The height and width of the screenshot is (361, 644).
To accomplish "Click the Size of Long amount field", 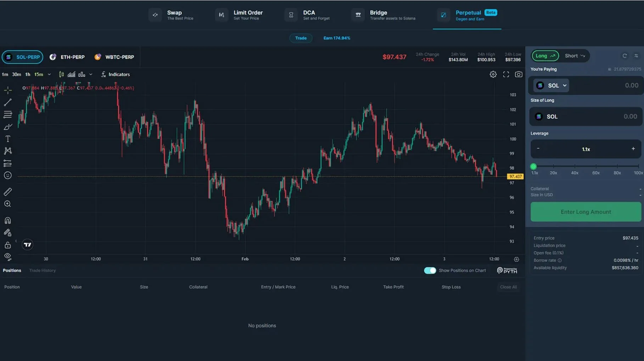I will 586,116.
